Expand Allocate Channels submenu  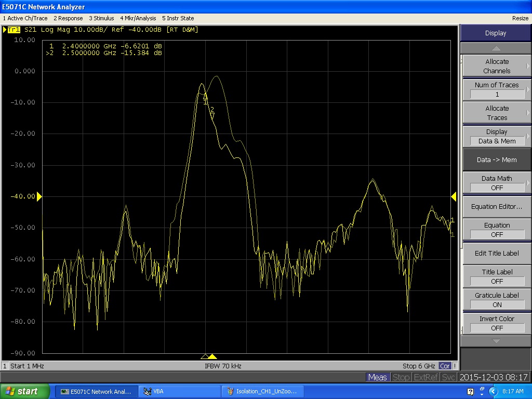497,66
